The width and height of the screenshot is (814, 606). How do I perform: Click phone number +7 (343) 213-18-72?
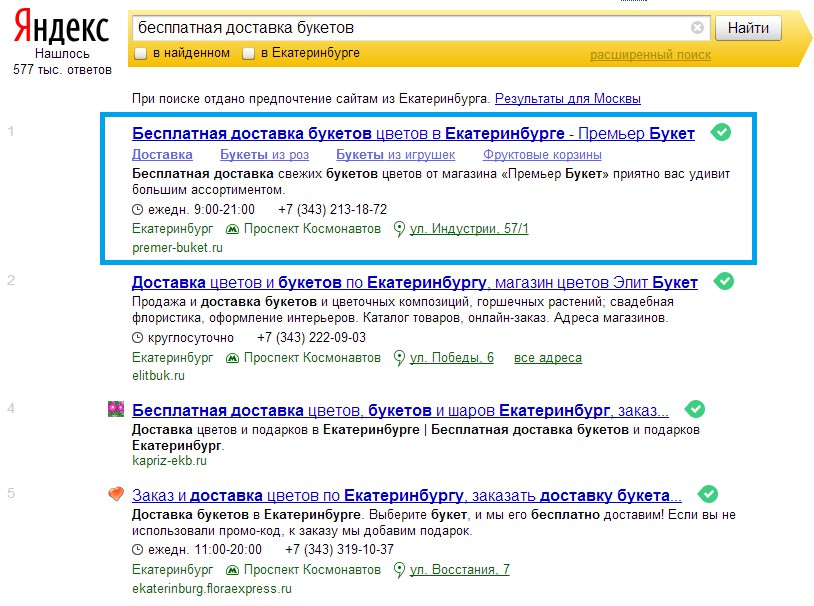(333, 210)
